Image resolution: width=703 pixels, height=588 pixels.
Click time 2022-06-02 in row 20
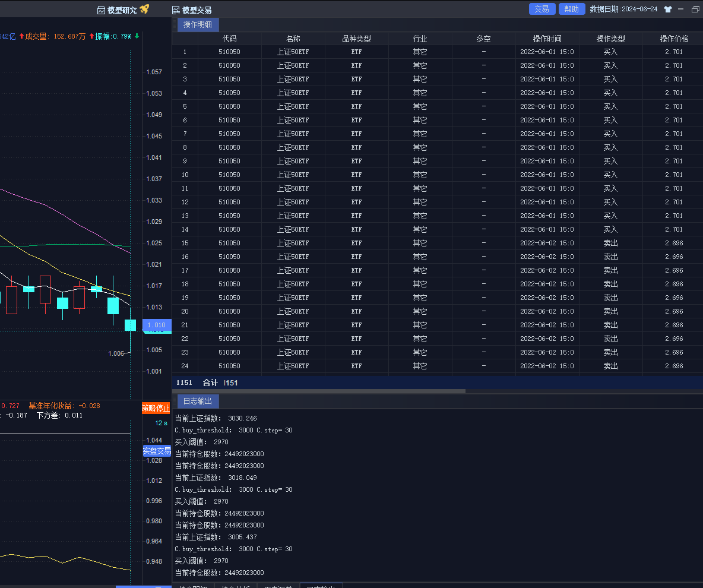(x=547, y=311)
